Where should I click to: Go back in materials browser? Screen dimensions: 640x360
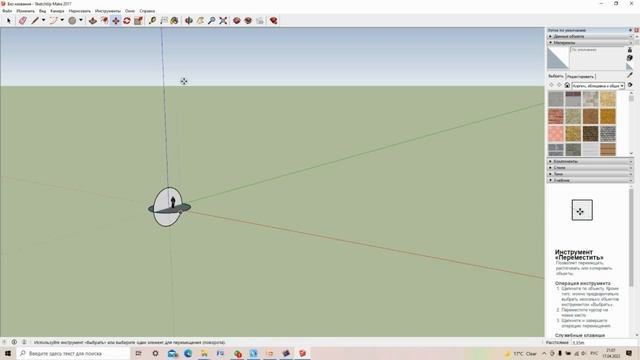[551, 85]
